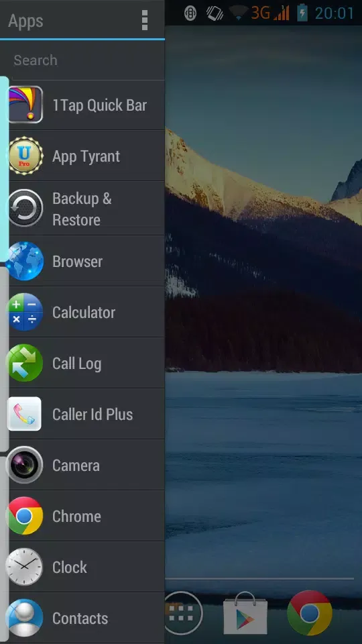This screenshot has height=644, width=362.
Task: Open Chrome from the home screen dock
Action: [310, 612]
